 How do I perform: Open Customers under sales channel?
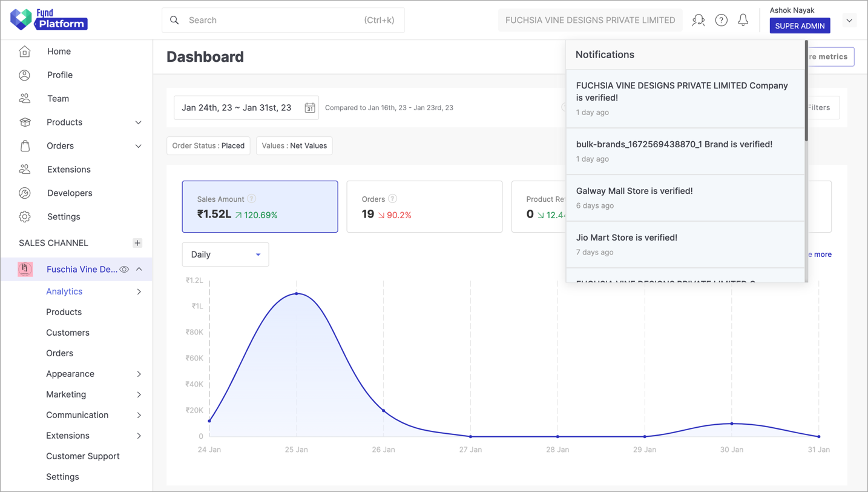coord(68,333)
